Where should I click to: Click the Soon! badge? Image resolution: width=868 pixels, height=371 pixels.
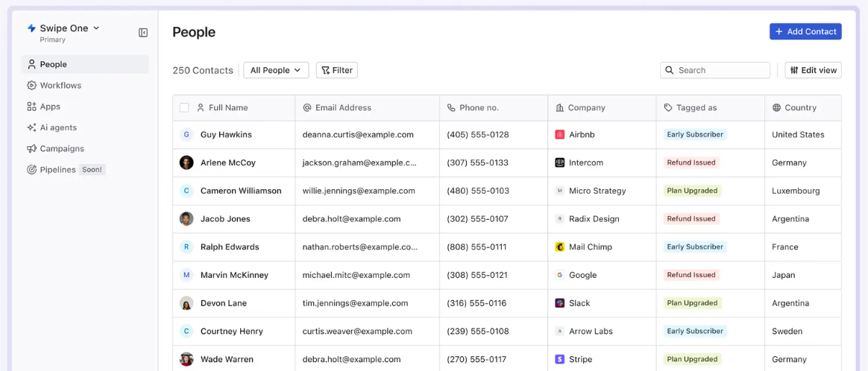[92, 170]
